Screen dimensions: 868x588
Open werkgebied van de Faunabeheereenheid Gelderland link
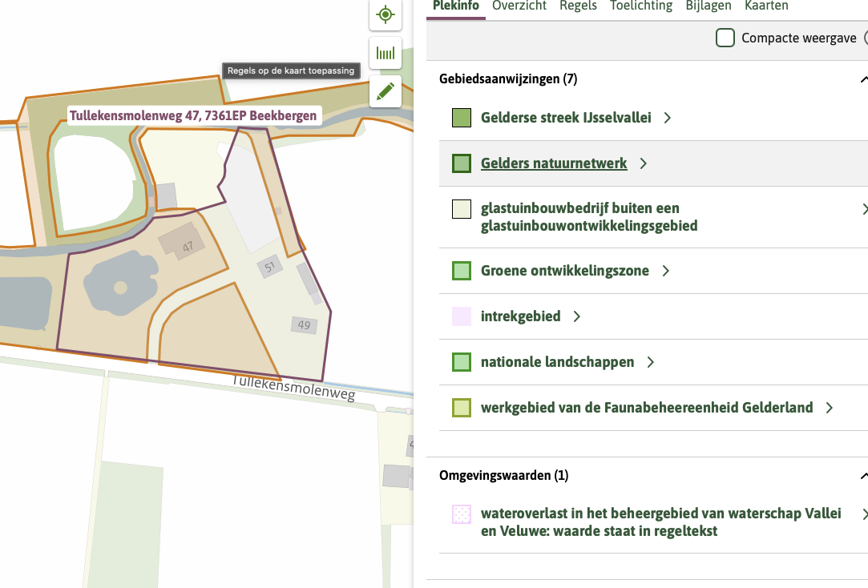click(647, 408)
